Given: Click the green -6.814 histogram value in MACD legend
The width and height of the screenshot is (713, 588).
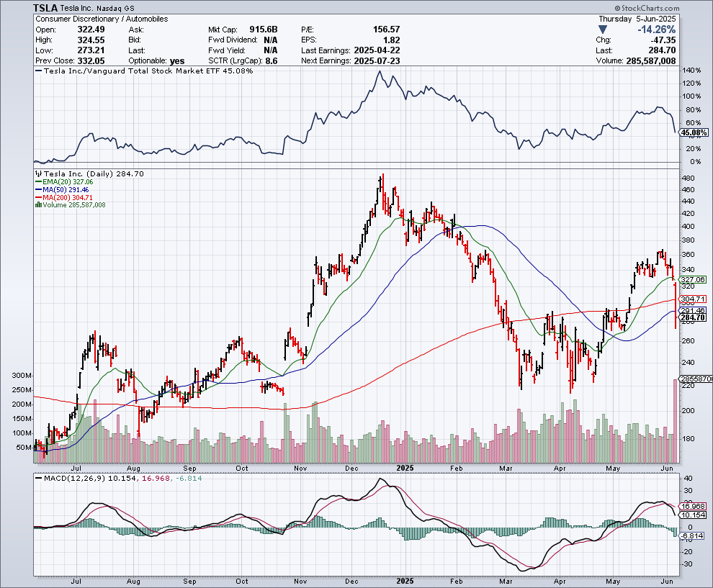Looking at the screenshot, I should coord(188,478).
